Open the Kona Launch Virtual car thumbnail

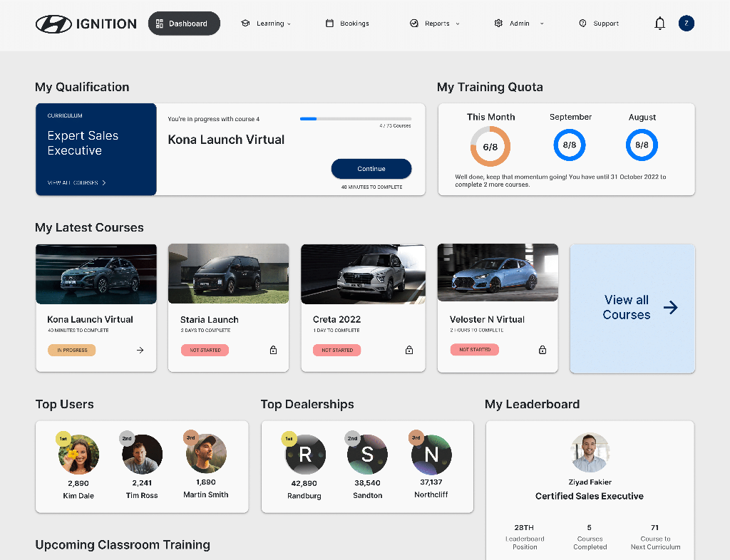tap(96, 274)
